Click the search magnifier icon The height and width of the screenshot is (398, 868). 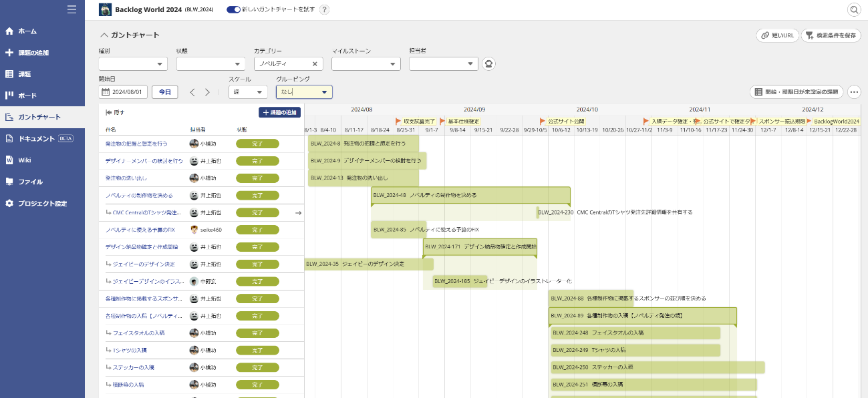pyautogui.click(x=854, y=9)
